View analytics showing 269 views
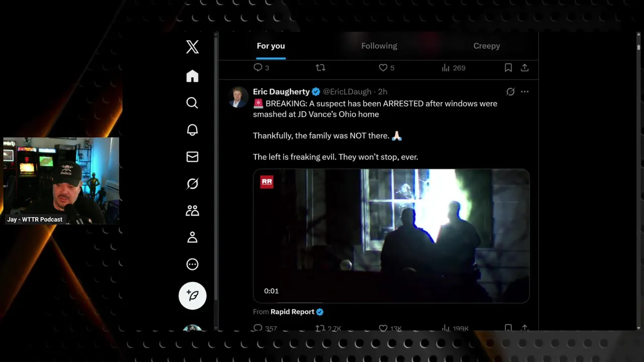 [x=453, y=68]
